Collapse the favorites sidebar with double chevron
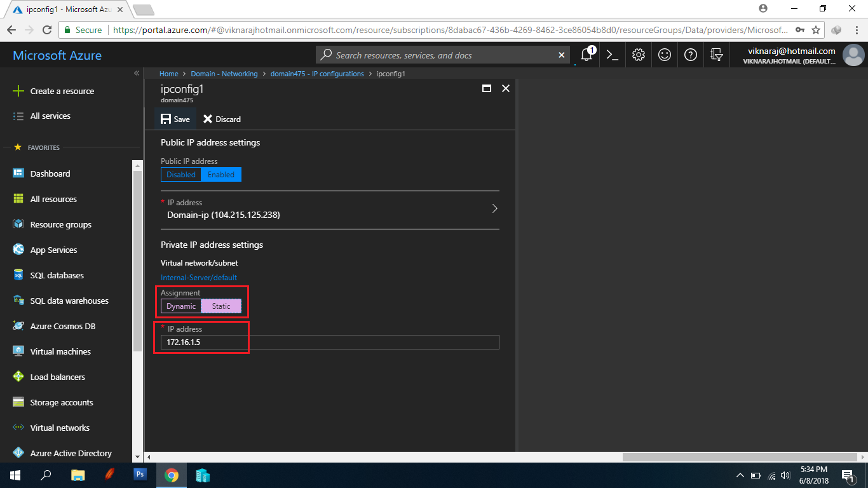The width and height of the screenshot is (868, 488). [x=137, y=73]
